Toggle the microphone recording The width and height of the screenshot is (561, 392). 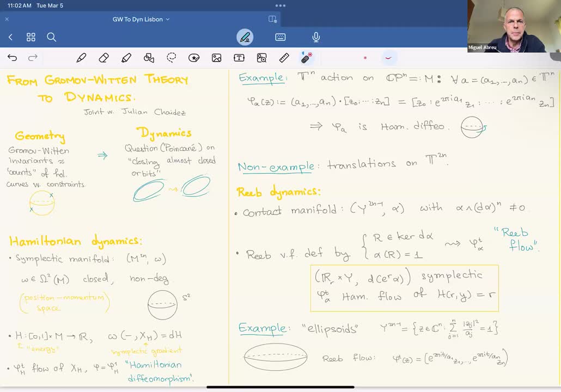315,37
